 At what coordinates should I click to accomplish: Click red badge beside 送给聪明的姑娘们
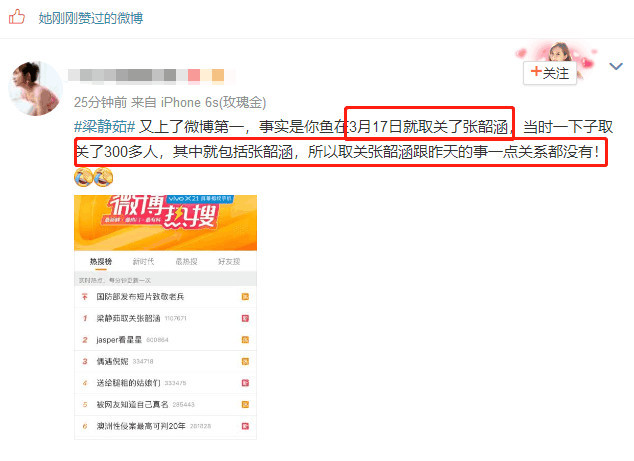(x=245, y=383)
